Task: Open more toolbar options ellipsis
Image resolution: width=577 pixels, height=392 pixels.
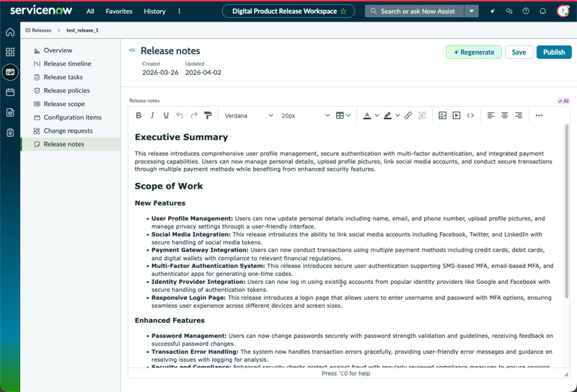Action: click(x=539, y=115)
